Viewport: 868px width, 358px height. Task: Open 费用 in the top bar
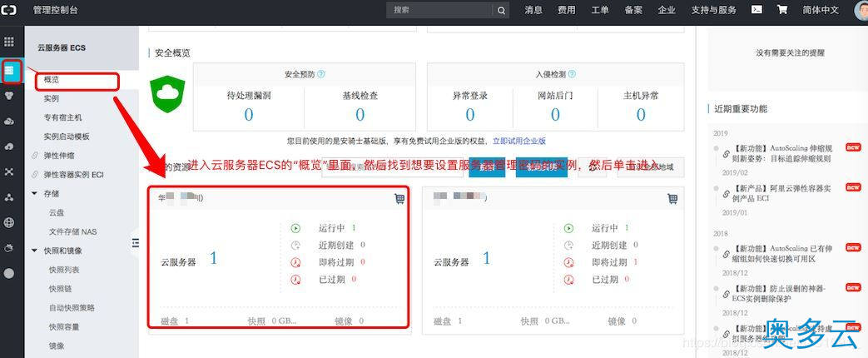click(566, 10)
